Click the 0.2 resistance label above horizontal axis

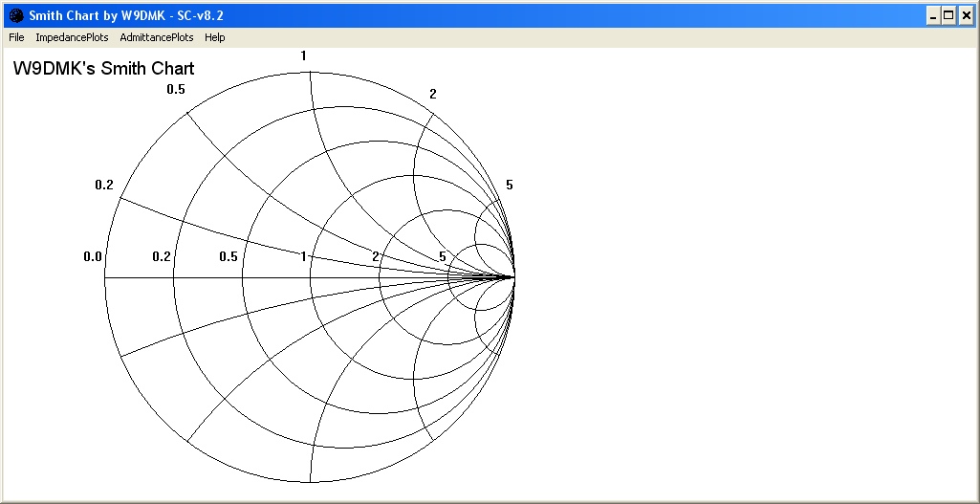click(162, 256)
